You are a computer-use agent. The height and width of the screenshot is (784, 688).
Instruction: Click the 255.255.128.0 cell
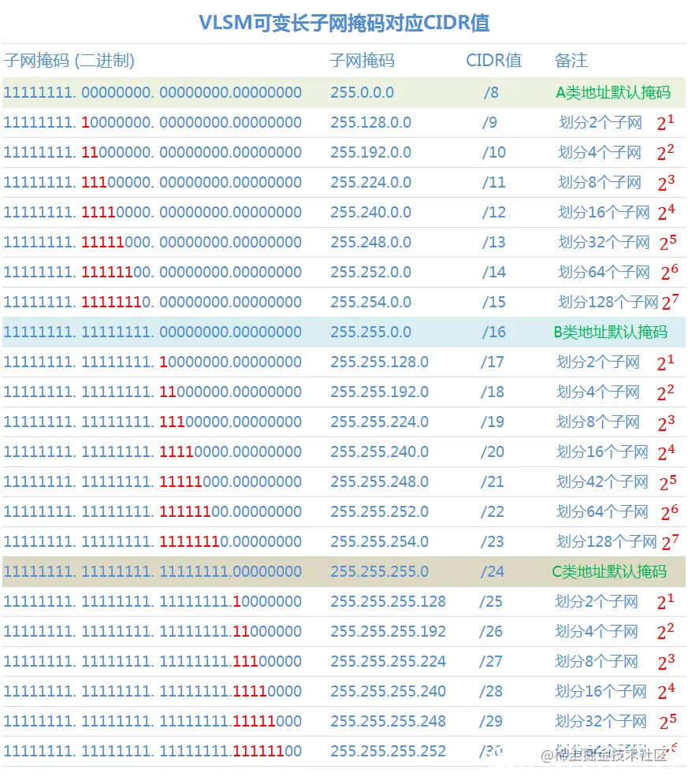tap(379, 362)
